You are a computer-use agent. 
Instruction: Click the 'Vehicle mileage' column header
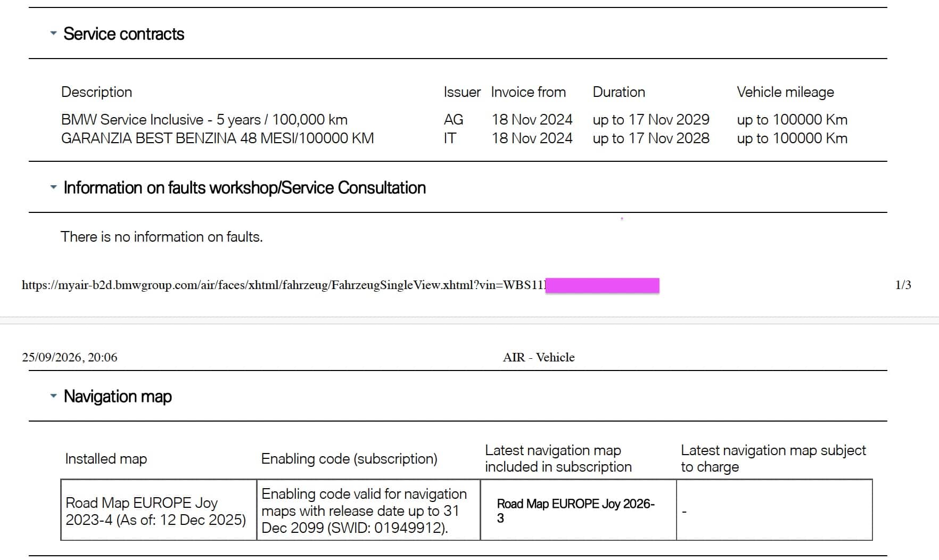pyautogui.click(x=785, y=92)
